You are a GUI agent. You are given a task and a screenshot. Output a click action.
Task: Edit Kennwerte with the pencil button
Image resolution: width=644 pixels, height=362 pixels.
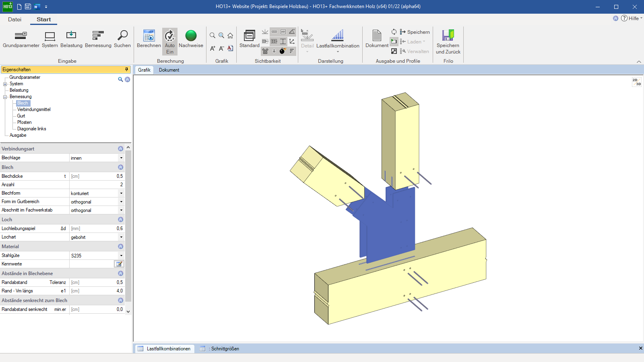[x=119, y=264]
